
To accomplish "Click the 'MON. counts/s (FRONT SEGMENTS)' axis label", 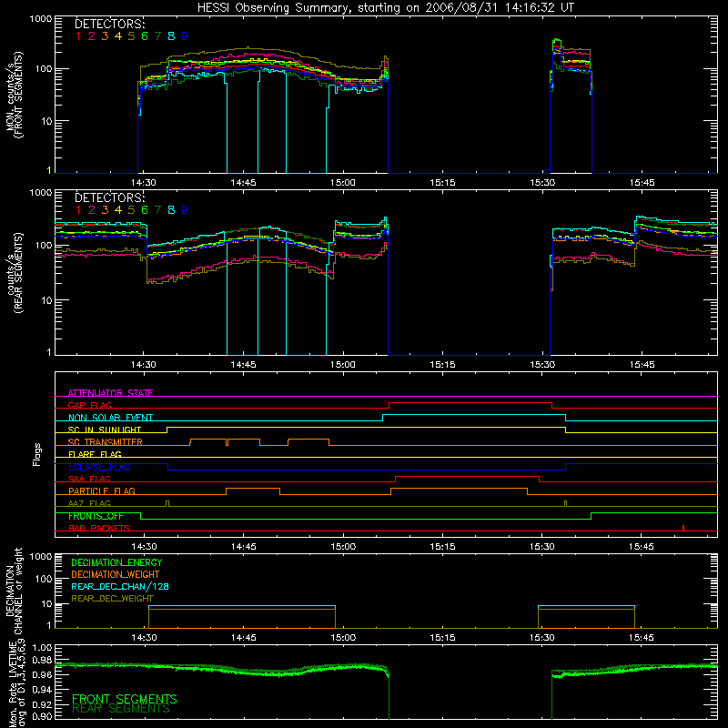I will (x=15, y=96).
